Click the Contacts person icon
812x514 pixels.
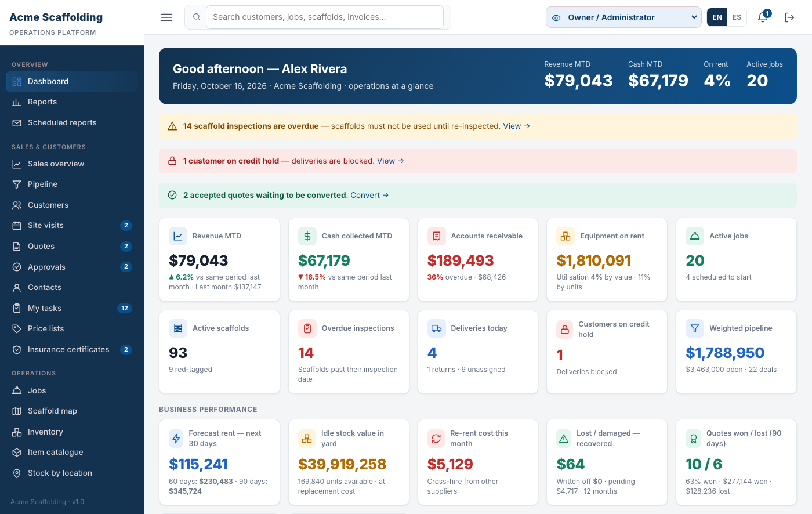pos(17,288)
